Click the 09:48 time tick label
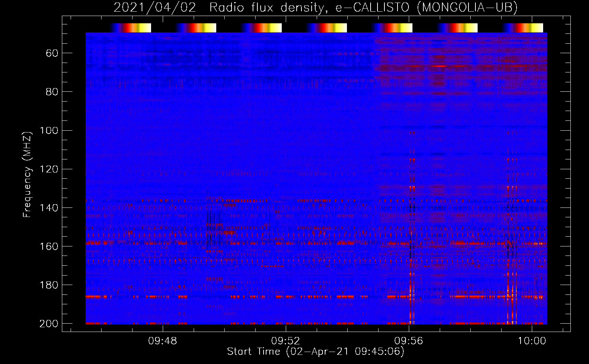This screenshot has height=364, width=589. pos(162,341)
